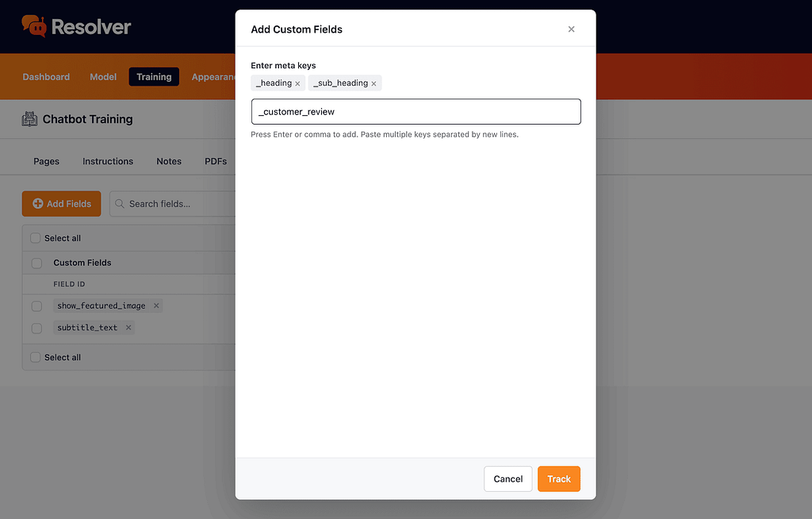Image resolution: width=812 pixels, height=519 pixels.
Task: Click the Track button
Action: click(x=559, y=479)
